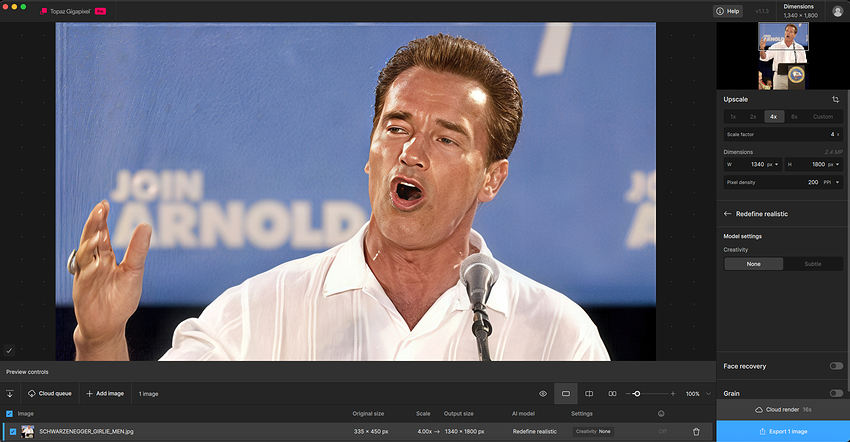This screenshot has width=850, height=442.
Task: Select the 6x upscale option
Action: coord(794,117)
